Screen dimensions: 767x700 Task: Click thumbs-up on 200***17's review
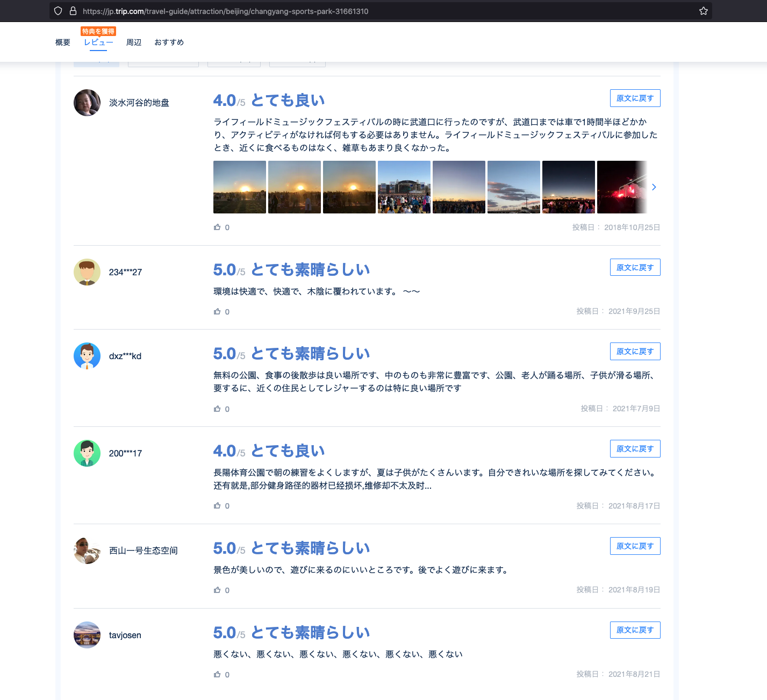tap(217, 506)
